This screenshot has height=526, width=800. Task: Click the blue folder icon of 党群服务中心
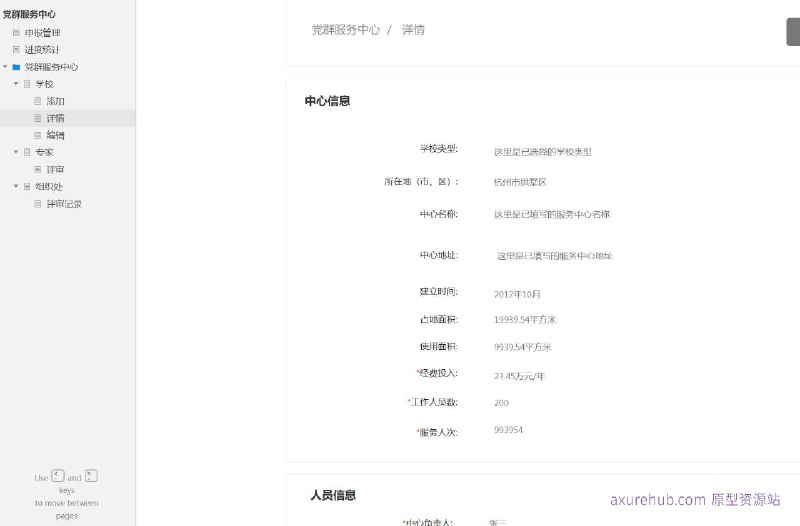coord(16,67)
